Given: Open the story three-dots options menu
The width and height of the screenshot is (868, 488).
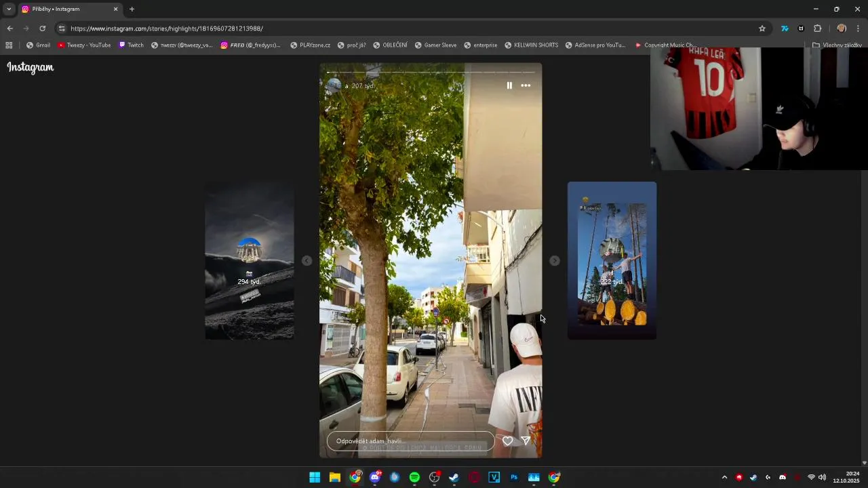Looking at the screenshot, I should coord(526,85).
